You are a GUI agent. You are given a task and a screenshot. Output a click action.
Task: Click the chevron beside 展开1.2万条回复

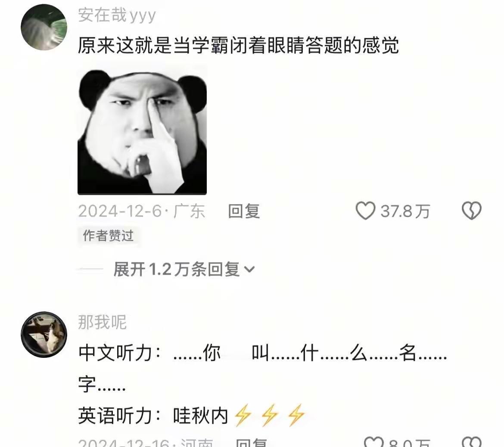pyautogui.click(x=249, y=269)
